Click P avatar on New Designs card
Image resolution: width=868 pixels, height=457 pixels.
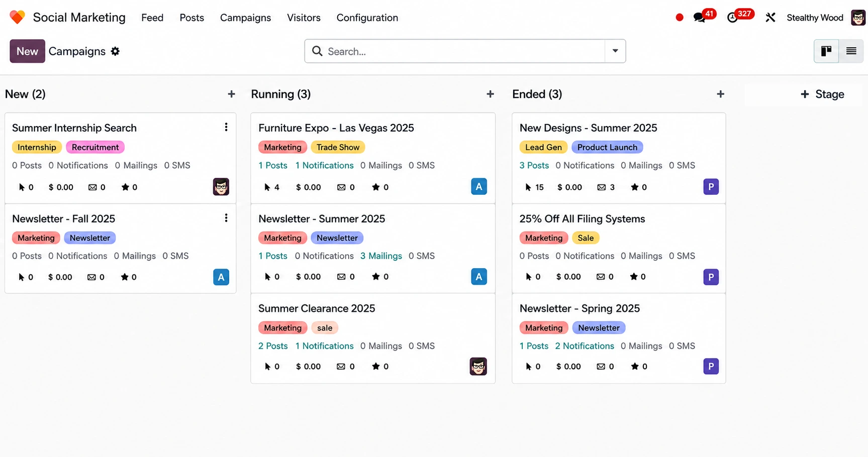coord(711,187)
